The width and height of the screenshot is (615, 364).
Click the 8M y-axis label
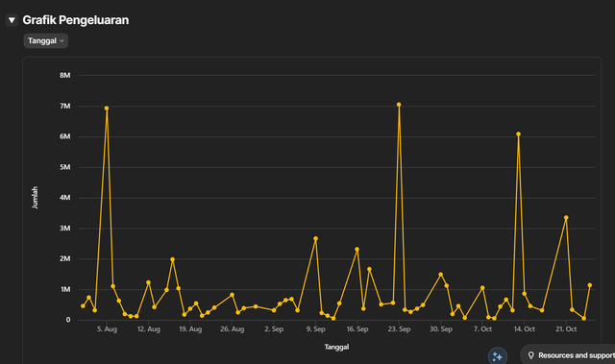(65, 75)
